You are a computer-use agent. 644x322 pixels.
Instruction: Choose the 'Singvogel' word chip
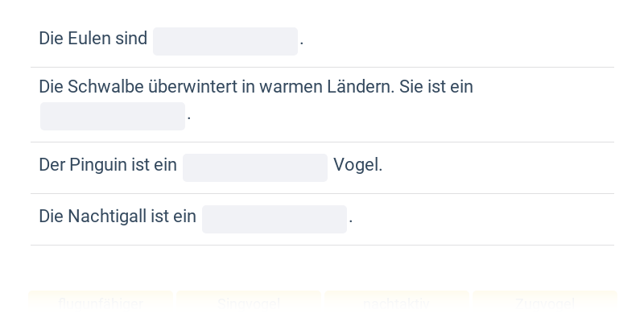coord(249,304)
